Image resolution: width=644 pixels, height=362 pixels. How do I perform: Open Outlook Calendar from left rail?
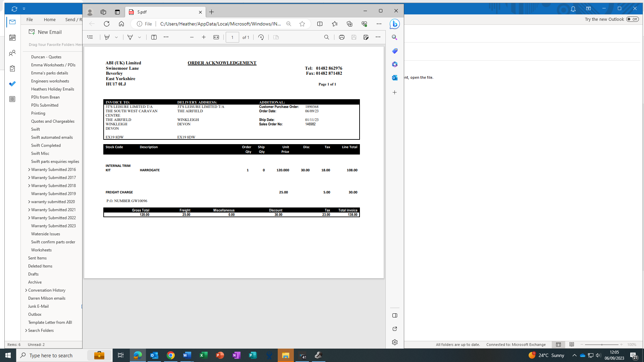pos(12,38)
